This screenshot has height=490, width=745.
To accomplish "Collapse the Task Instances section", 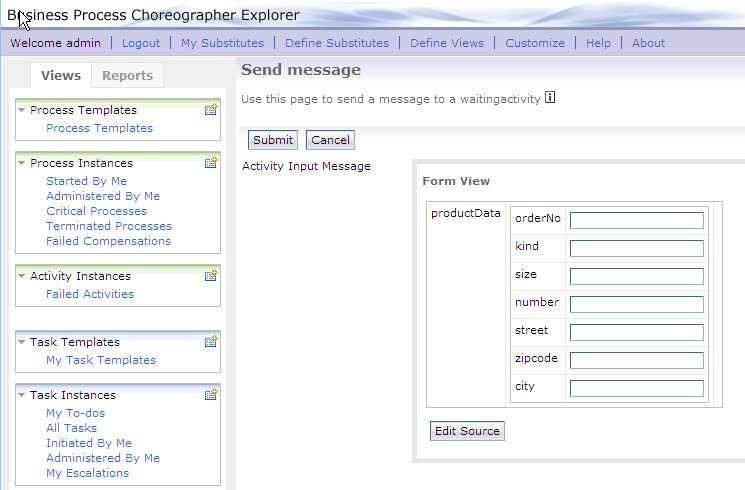I will pyautogui.click(x=21, y=395).
